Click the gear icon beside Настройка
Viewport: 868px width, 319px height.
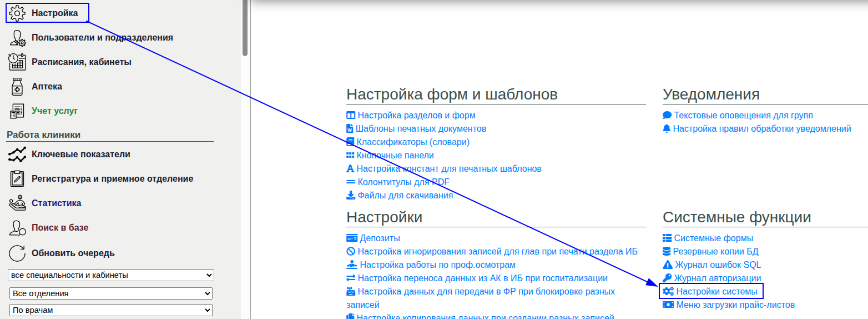(18, 13)
